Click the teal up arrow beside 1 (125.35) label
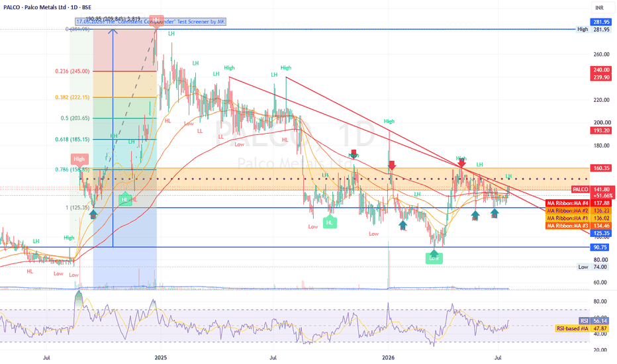 click(93, 214)
